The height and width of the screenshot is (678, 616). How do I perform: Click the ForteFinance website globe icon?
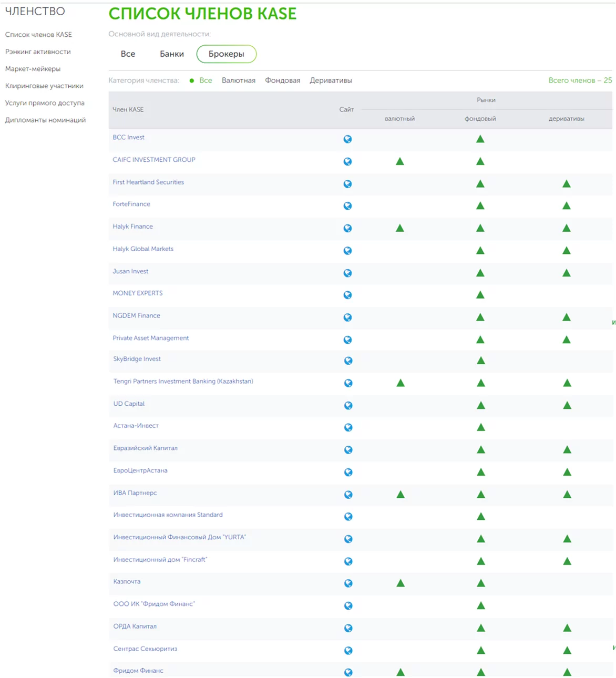tap(347, 206)
